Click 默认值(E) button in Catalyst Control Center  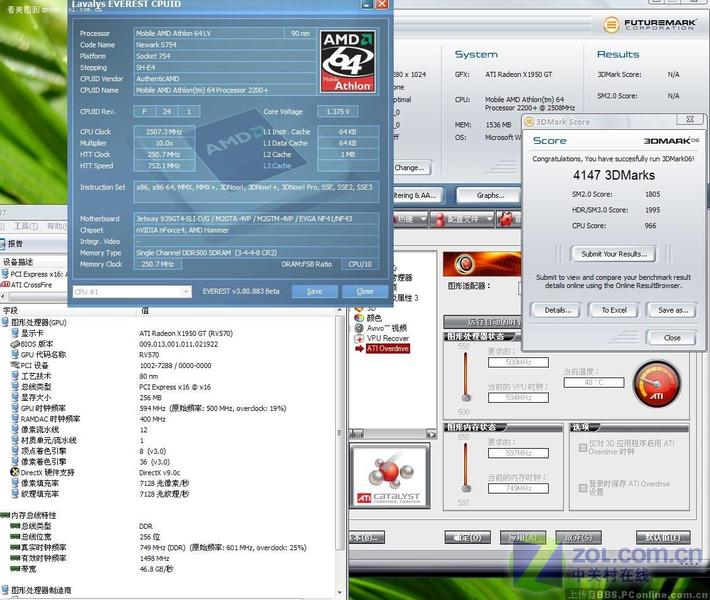coord(663,538)
